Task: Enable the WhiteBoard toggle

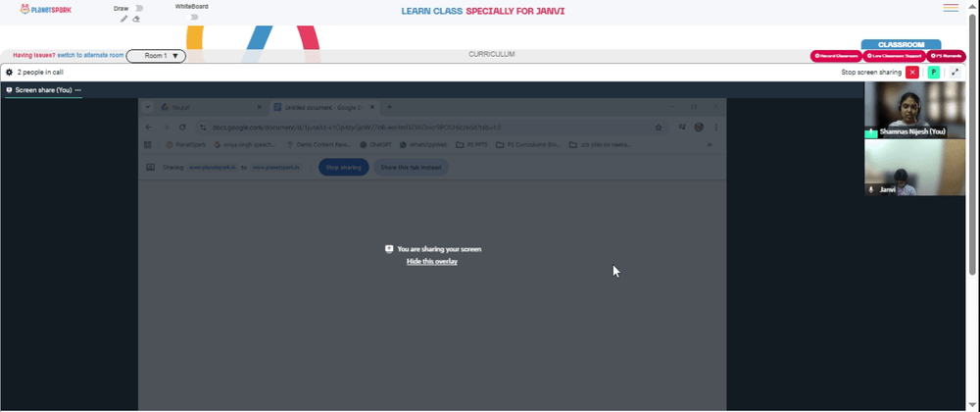Action: pyautogui.click(x=194, y=17)
